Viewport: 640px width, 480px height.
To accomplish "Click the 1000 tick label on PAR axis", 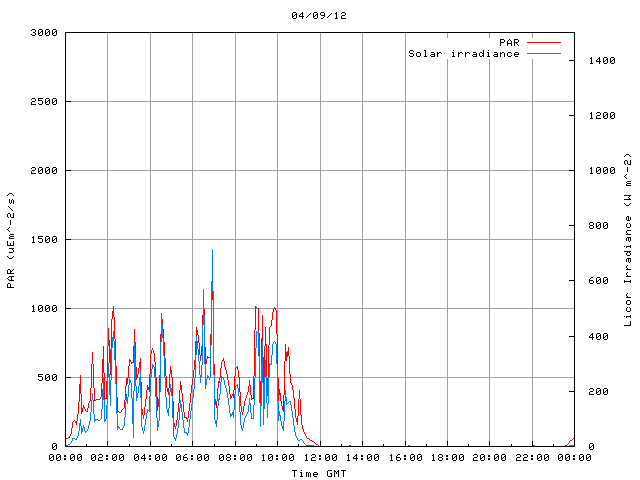I will tap(44, 309).
